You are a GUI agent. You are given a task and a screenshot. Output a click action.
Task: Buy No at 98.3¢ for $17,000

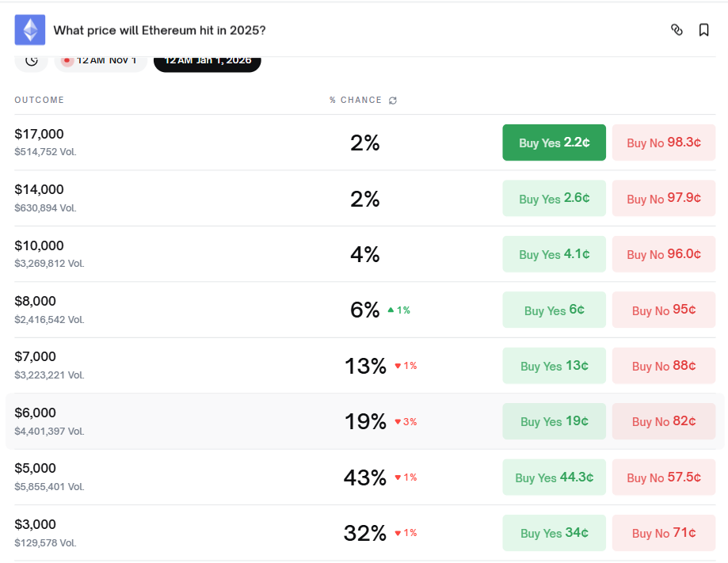tap(663, 143)
